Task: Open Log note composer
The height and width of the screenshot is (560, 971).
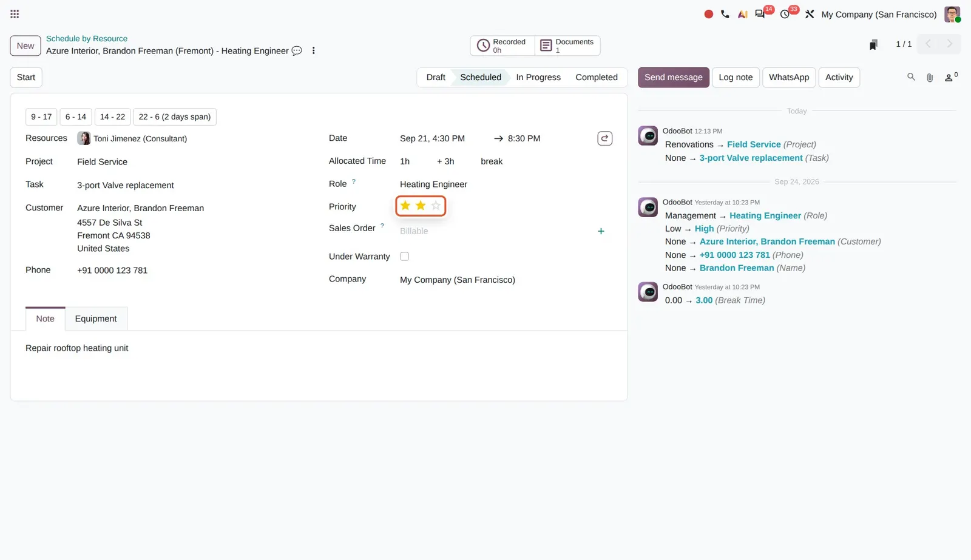Action: tap(736, 77)
